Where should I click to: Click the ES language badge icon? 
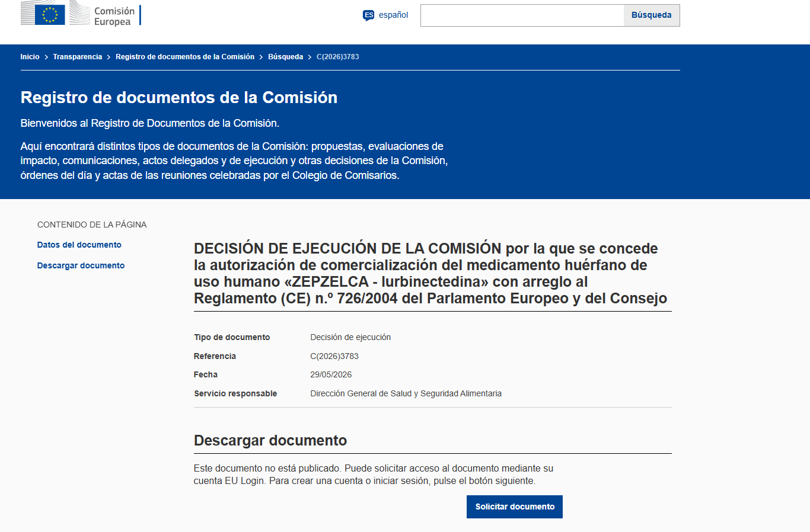coord(369,15)
